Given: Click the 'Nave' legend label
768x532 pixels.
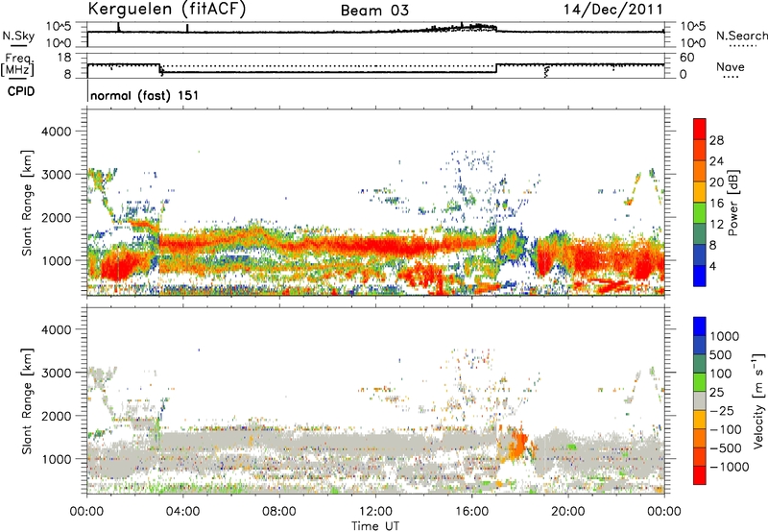Looking at the screenshot, I should coord(731,66).
